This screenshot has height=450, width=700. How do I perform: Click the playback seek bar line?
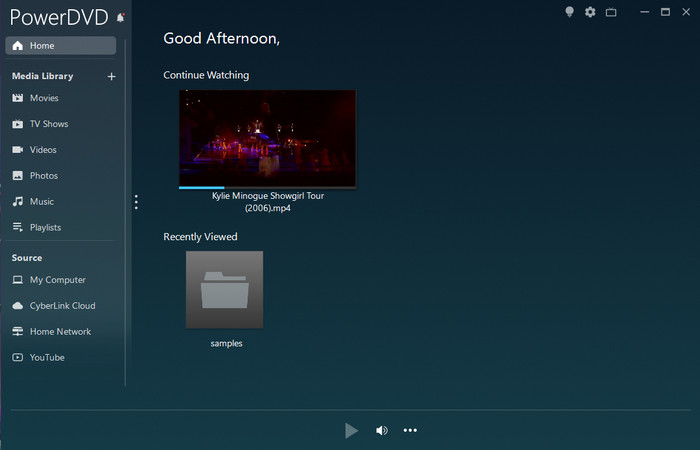[350, 409]
